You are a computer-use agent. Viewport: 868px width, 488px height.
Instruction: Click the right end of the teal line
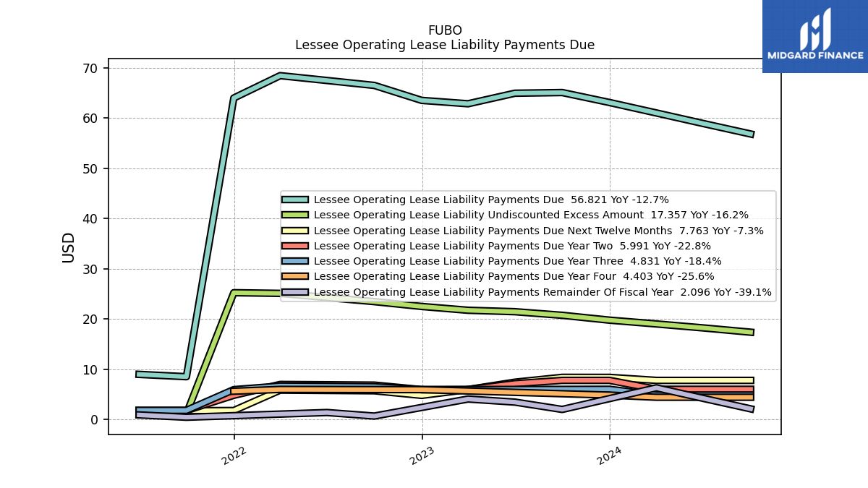tap(752, 134)
